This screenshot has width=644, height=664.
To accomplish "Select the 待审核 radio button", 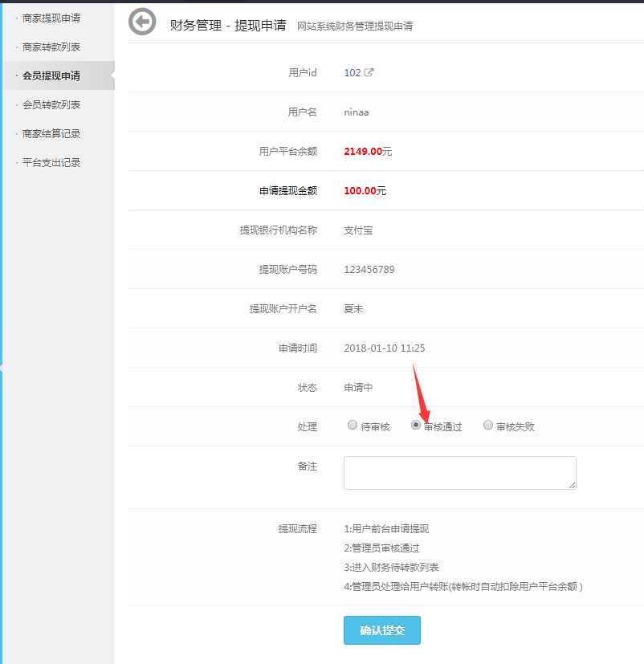I will click(353, 426).
